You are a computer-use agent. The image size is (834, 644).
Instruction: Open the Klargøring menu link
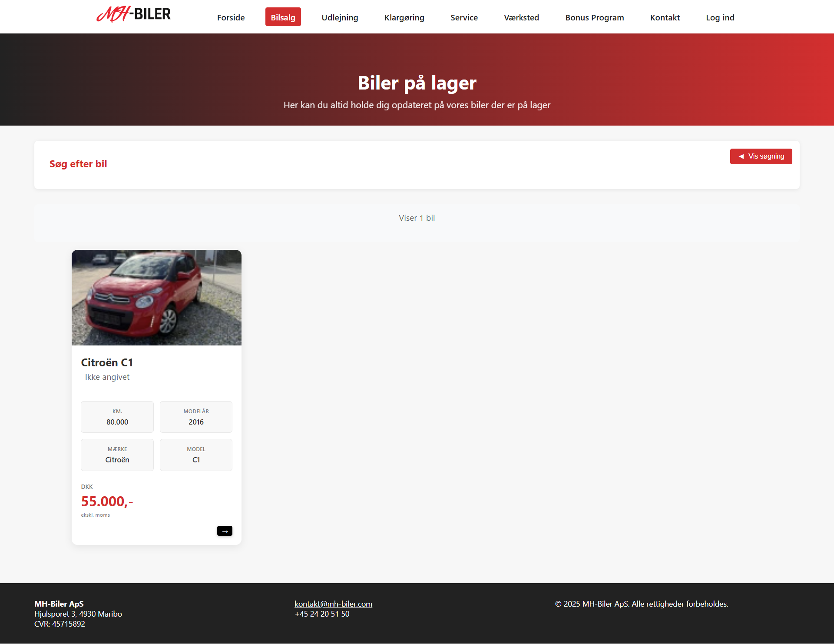(404, 17)
